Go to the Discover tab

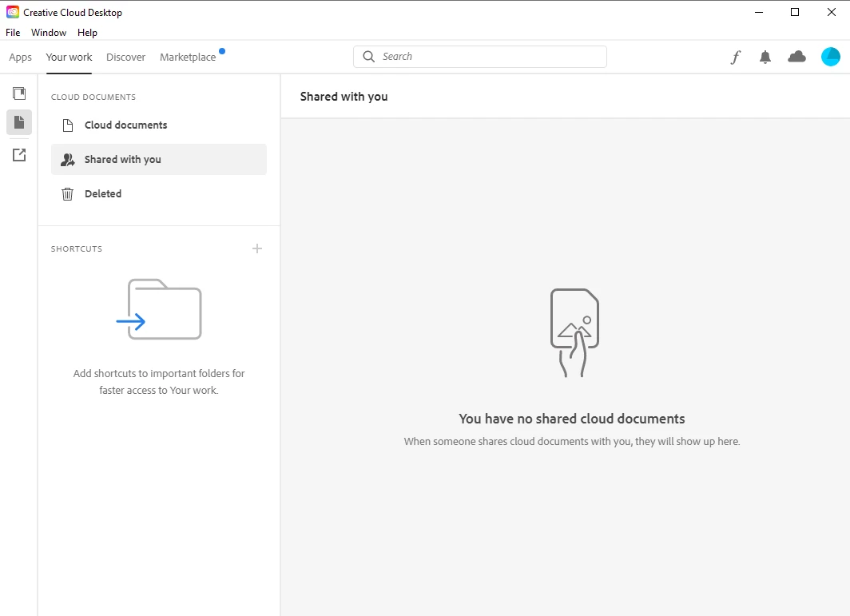[x=125, y=57]
